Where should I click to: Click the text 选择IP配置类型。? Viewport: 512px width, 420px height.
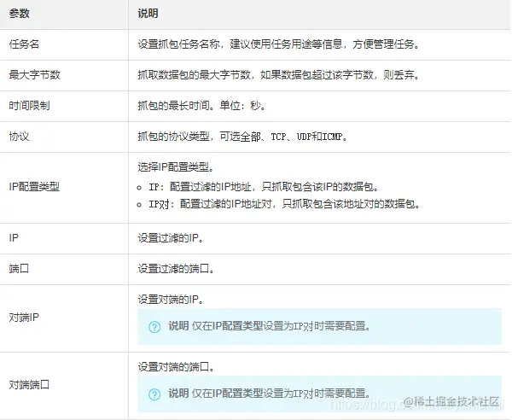[x=176, y=167]
